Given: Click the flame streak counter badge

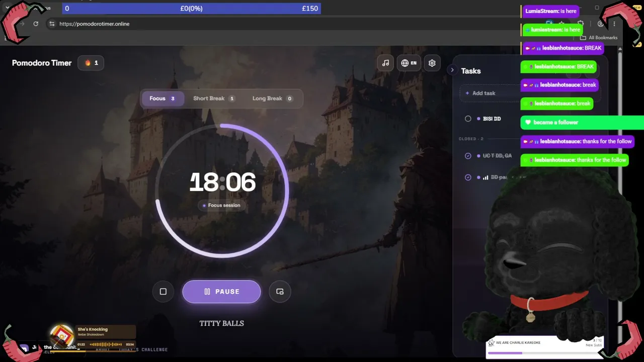Looking at the screenshot, I should (x=91, y=63).
